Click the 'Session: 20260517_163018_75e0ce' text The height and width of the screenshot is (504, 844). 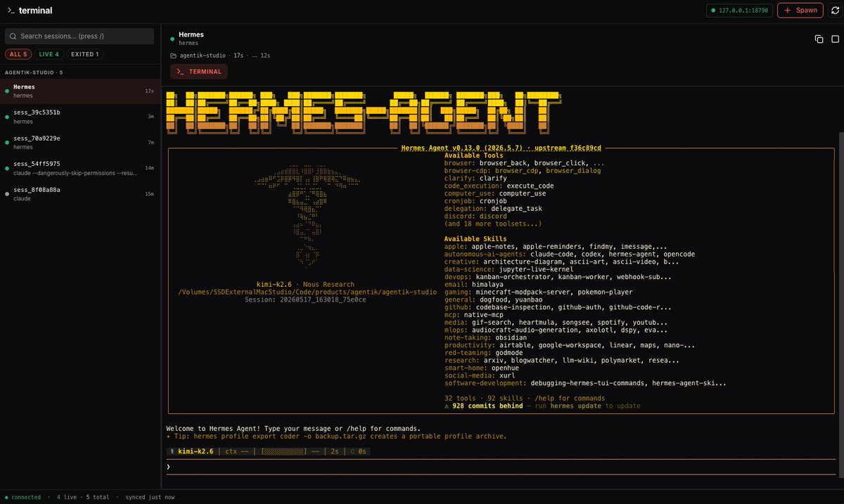point(305,299)
